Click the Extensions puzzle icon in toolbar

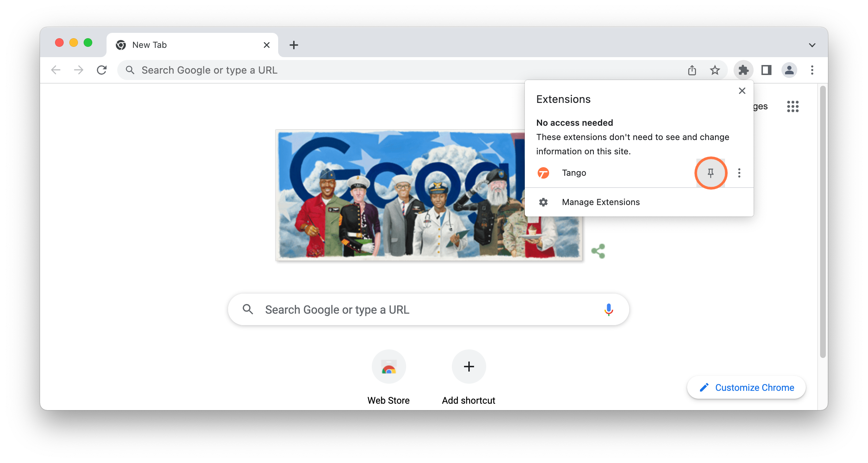[744, 70]
